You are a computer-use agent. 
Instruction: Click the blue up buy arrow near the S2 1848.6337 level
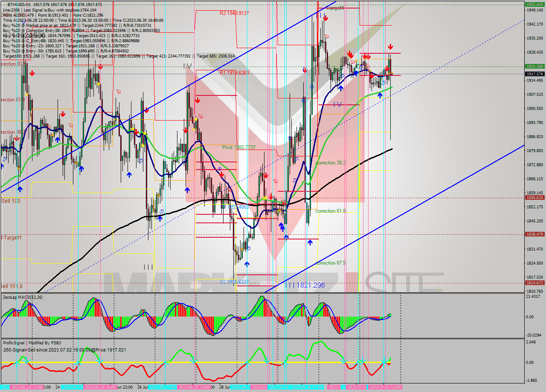[247, 264]
